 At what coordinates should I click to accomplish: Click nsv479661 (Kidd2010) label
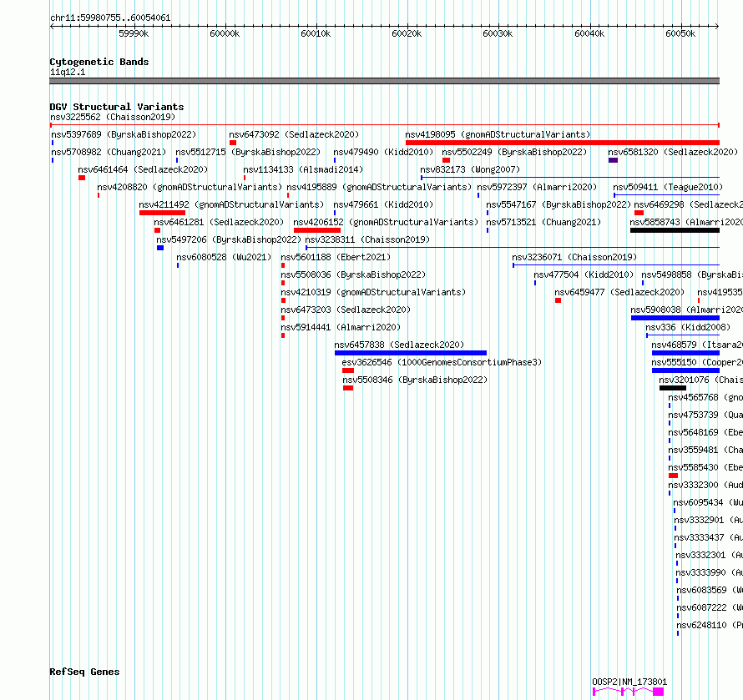coord(383,204)
